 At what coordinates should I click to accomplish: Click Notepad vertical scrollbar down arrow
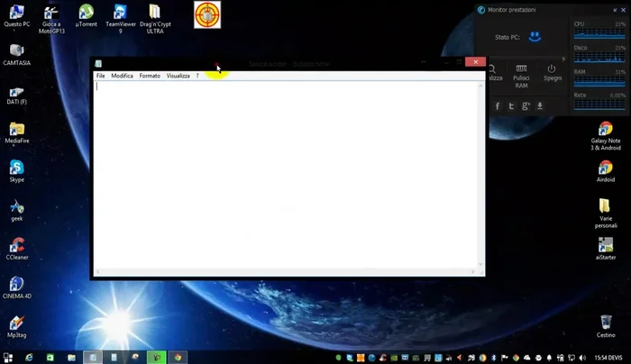click(480, 264)
